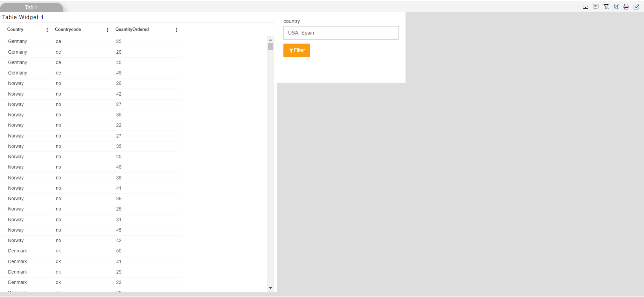Focus the country input showing USA, Spain
The width and height of the screenshot is (644, 297).
(341, 33)
